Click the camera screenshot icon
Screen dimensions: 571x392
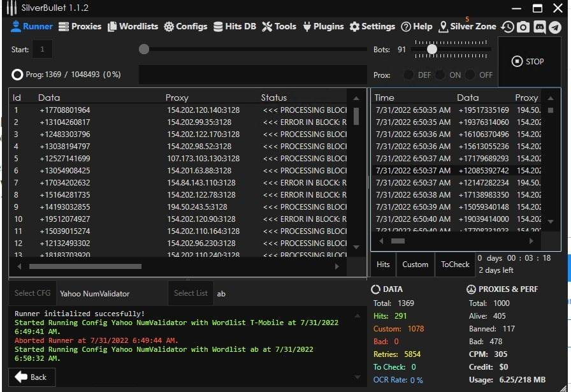tap(523, 27)
